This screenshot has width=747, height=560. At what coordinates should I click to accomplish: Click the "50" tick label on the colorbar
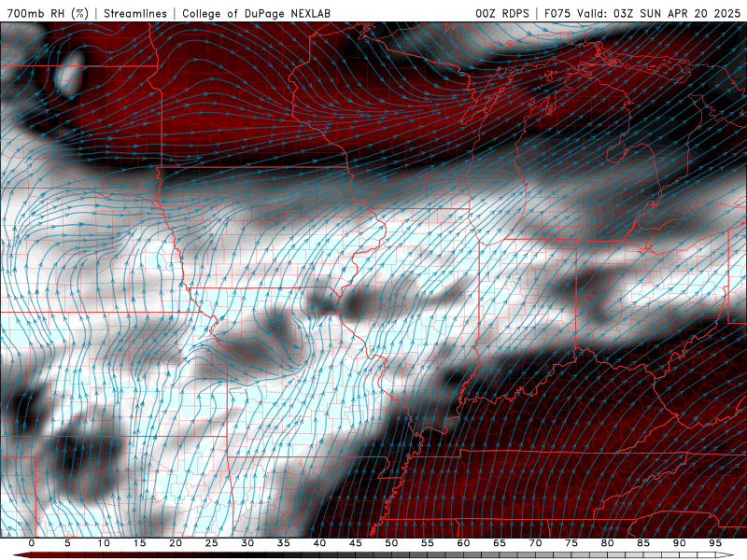(x=391, y=543)
